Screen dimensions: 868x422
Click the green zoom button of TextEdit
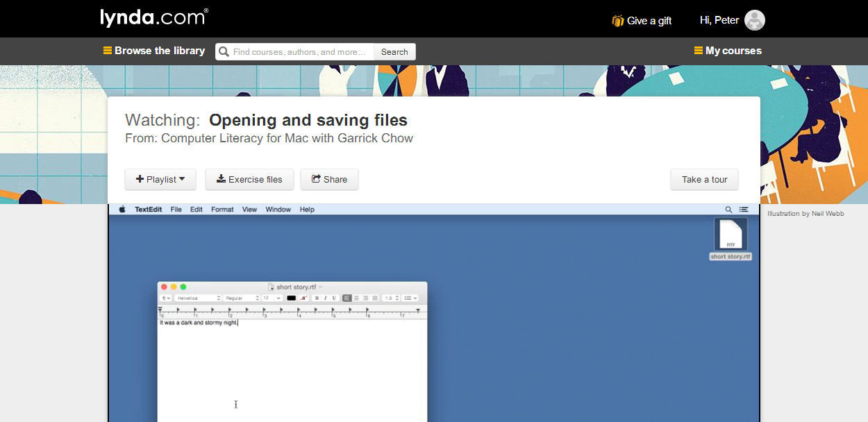tap(183, 287)
